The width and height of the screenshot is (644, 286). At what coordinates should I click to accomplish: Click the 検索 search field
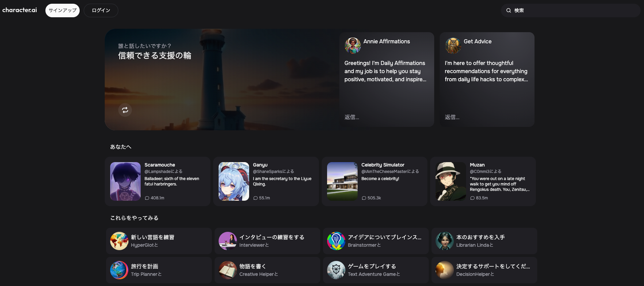point(571,10)
